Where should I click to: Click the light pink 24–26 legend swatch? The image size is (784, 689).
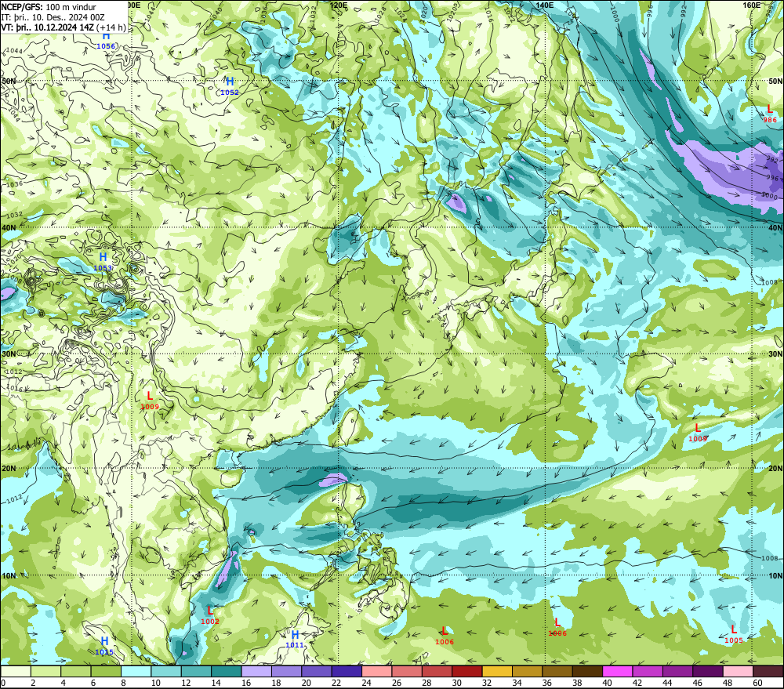pyautogui.click(x=377, y=671)
